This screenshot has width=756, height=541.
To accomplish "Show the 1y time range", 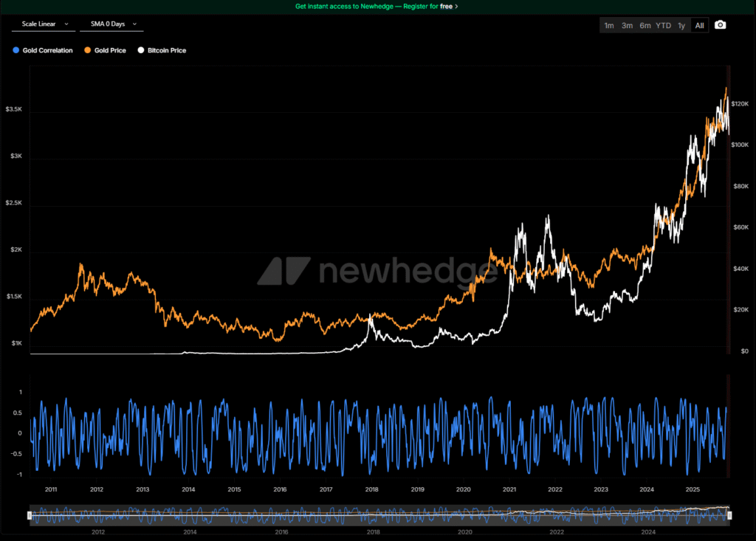I will point(681,26).
